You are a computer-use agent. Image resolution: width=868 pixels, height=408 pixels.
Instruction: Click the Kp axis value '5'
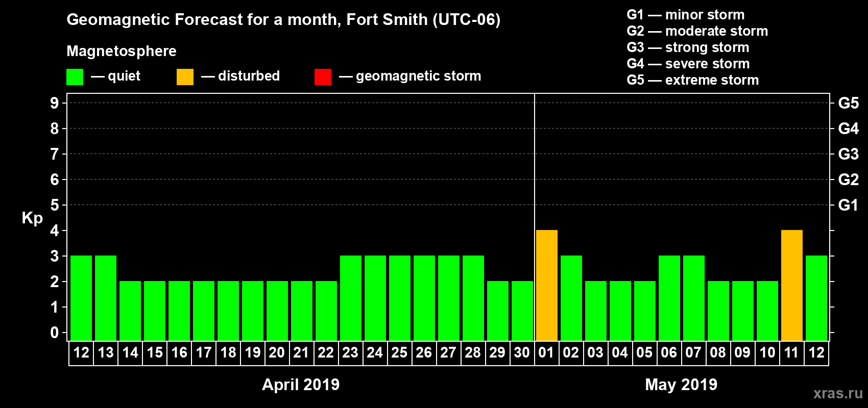click(x=55, y=205)
